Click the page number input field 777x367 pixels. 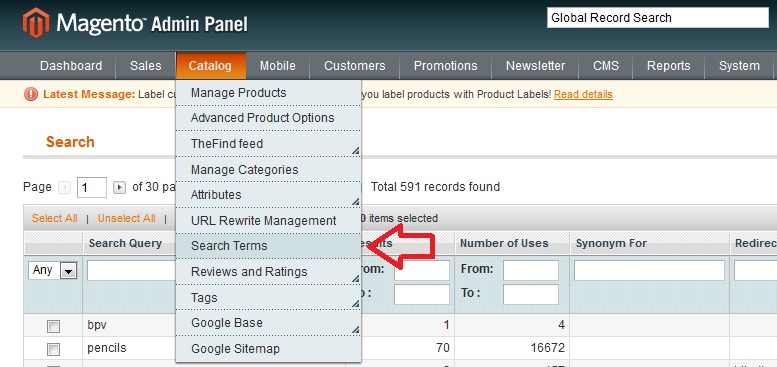[92, 188]
